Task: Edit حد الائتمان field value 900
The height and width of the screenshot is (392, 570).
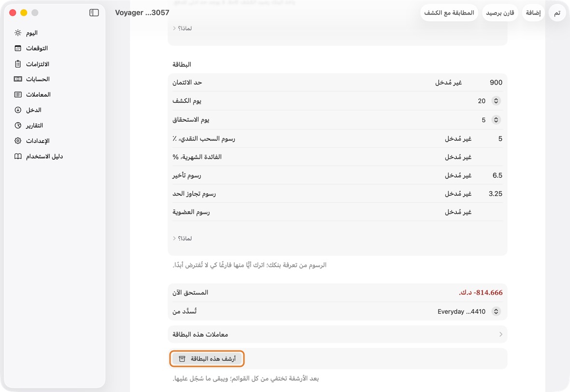Action: click(x=496, y=83)
